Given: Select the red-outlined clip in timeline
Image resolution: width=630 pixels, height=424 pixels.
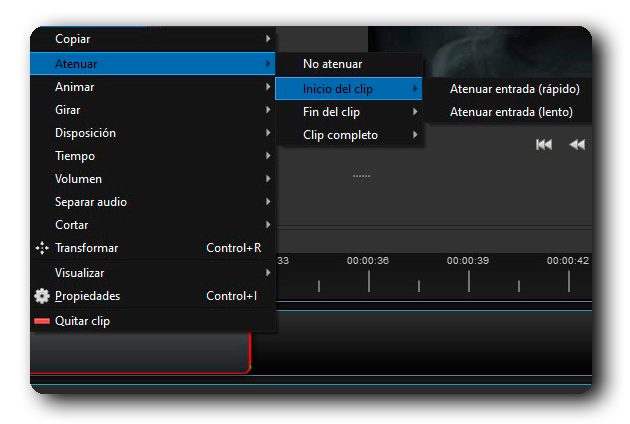Looking at the screenshot, I should click(141, 353).
